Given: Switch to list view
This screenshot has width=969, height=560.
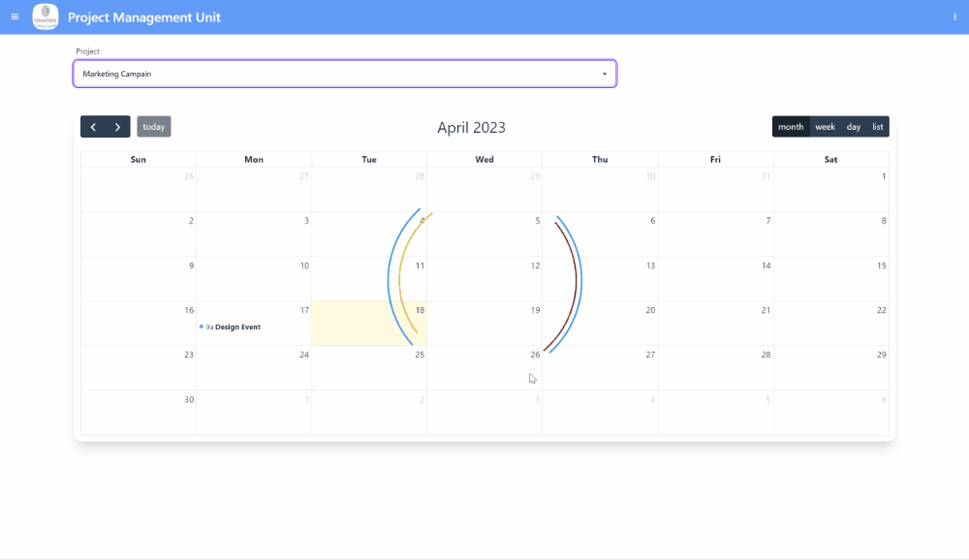Looking at the screenshot, I should 877,126.
